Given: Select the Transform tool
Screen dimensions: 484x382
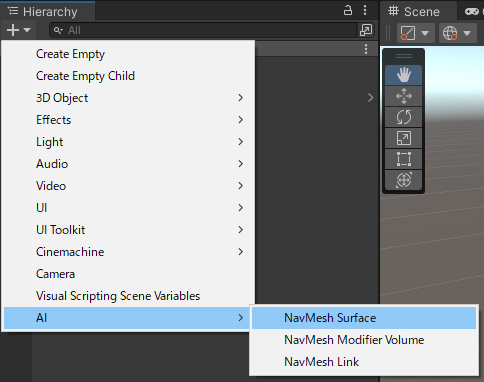Looking at the screenshot, I should pyautogui.click(x=403, y=180).
